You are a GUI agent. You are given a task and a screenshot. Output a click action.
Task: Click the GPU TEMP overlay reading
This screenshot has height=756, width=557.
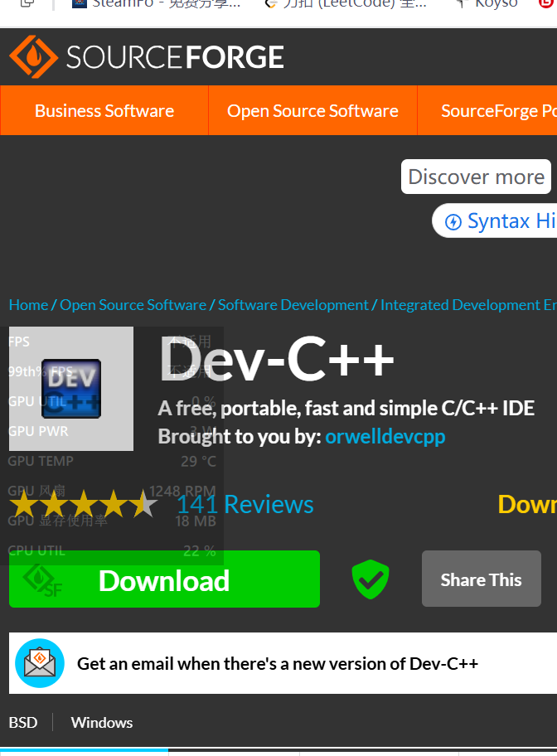112,461
